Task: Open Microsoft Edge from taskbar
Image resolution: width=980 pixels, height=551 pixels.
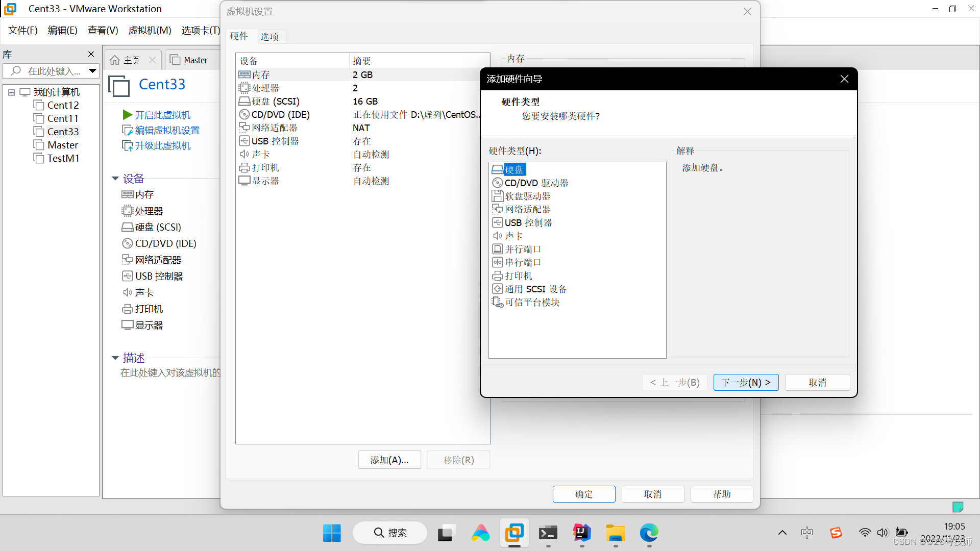Action: 649,533
